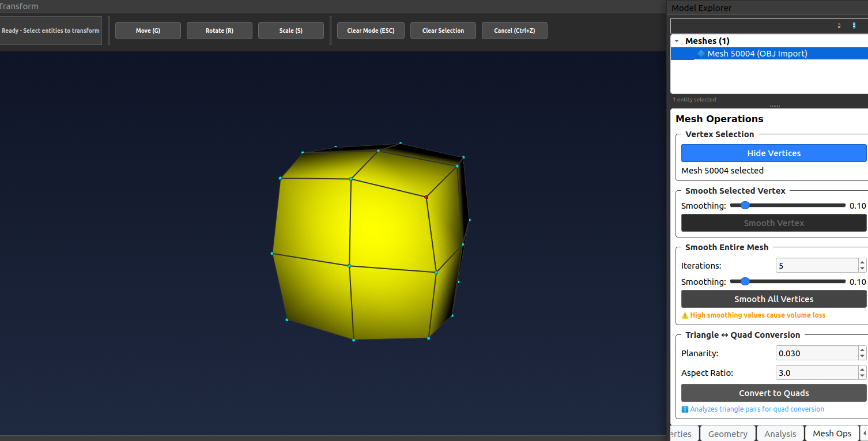868x441 pixels.
Task: Click the Smooth Selected Vertex slider handle
Action: click(745, 205)
